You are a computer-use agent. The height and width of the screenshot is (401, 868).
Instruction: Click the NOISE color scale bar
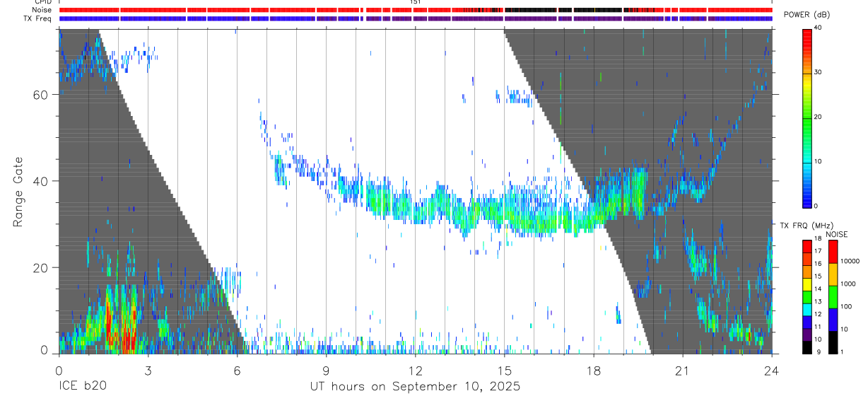click(833, 296)
